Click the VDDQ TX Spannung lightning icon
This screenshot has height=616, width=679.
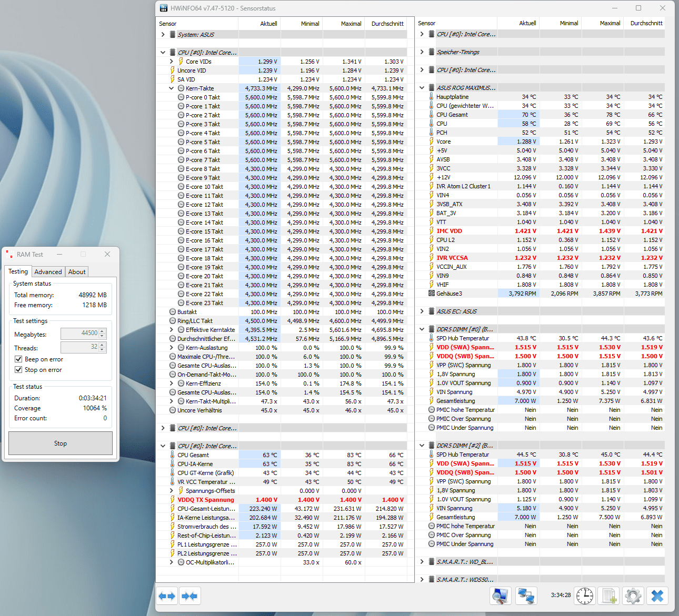coord(172,500)
